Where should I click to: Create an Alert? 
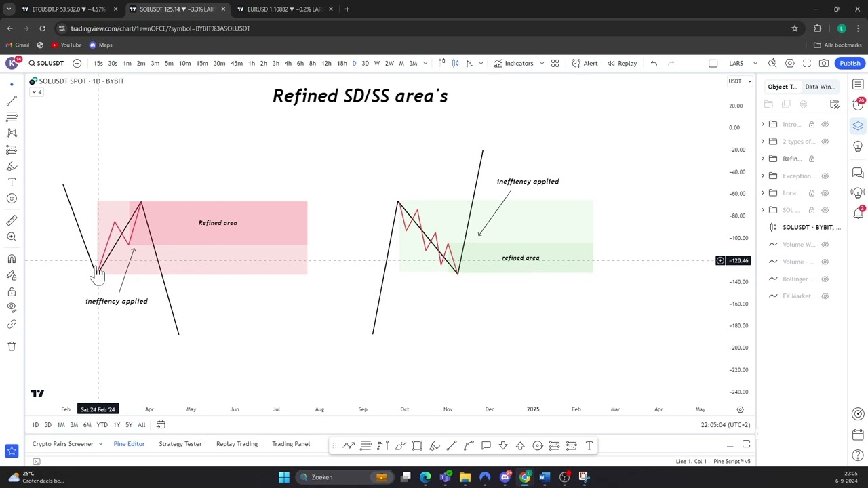[585, 63]
